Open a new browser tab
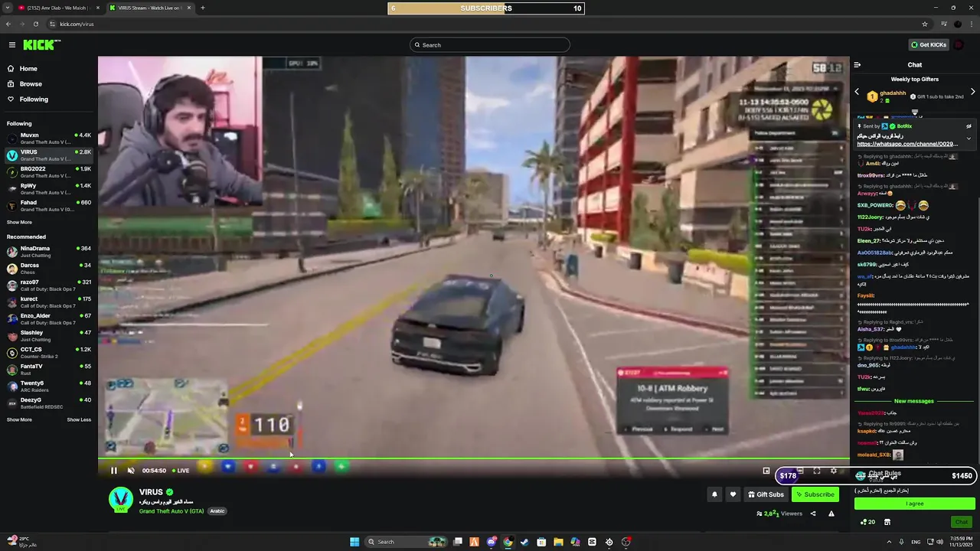 [203, 8]
